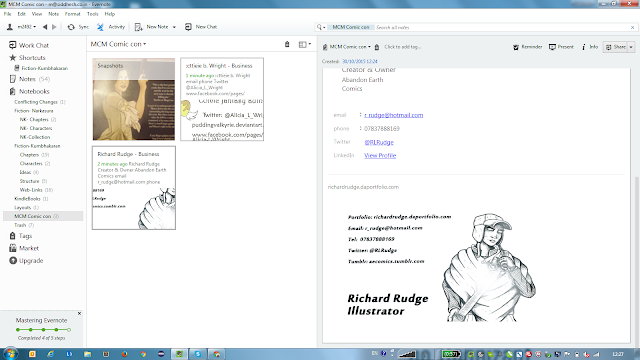Open the New Note dropdown arrow
The width and height of the screenshot is (640, 360).
(x=174, y=27)
